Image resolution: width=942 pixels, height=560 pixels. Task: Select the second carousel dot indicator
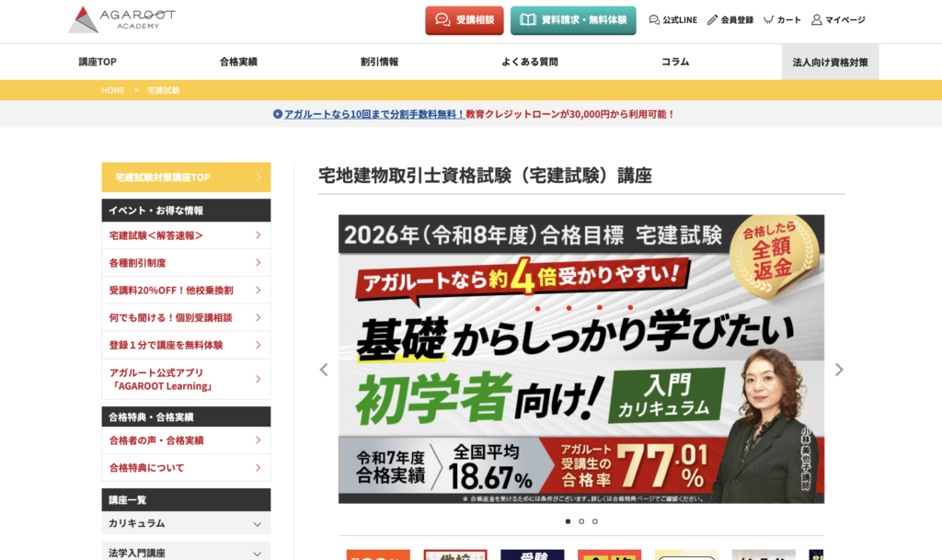581,521
